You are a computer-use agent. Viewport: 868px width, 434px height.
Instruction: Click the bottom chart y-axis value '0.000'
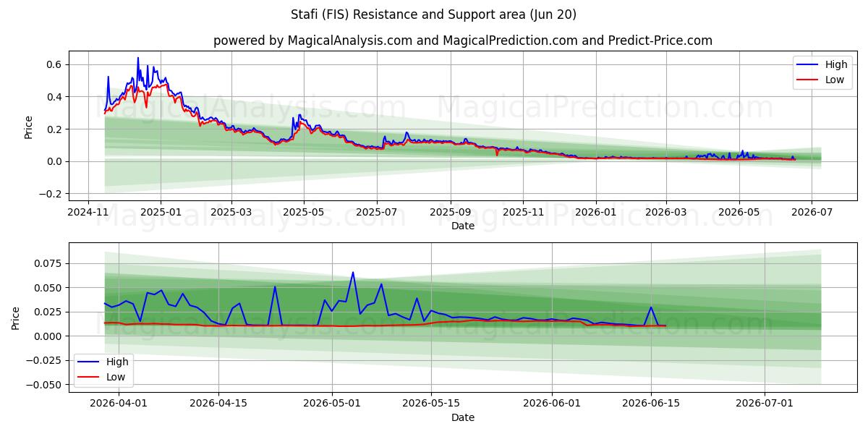pos(49,336)
